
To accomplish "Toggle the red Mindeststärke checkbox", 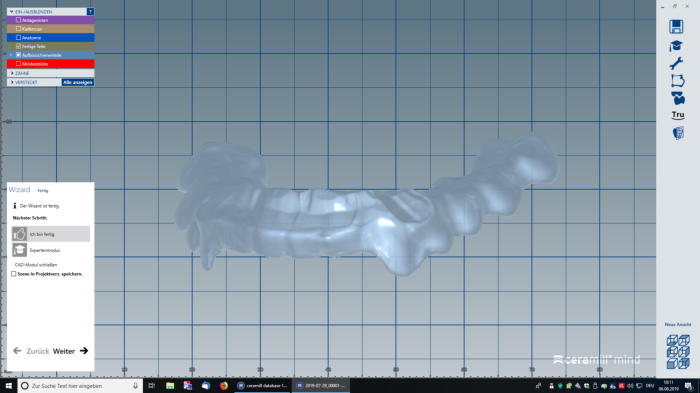I will point(18,64).
